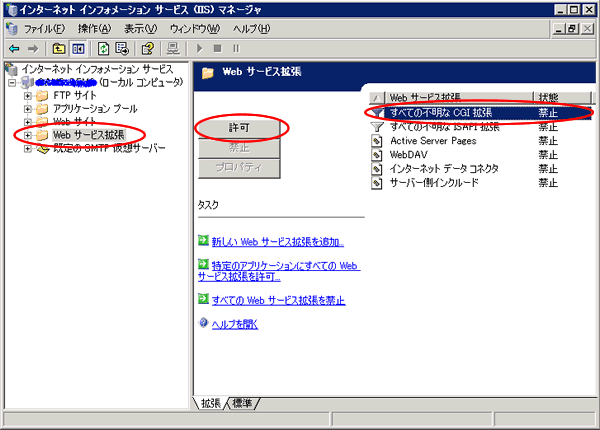Viewport: 600px width, 430px height.
Task: Click the すべての Web サービス拡張を禁止 link
Action: (277, 300)
